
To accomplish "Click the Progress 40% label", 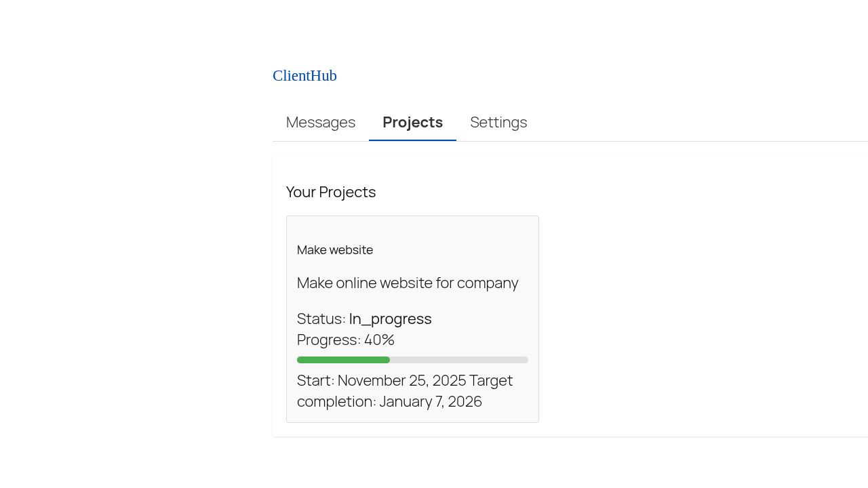I will (346, 340).
